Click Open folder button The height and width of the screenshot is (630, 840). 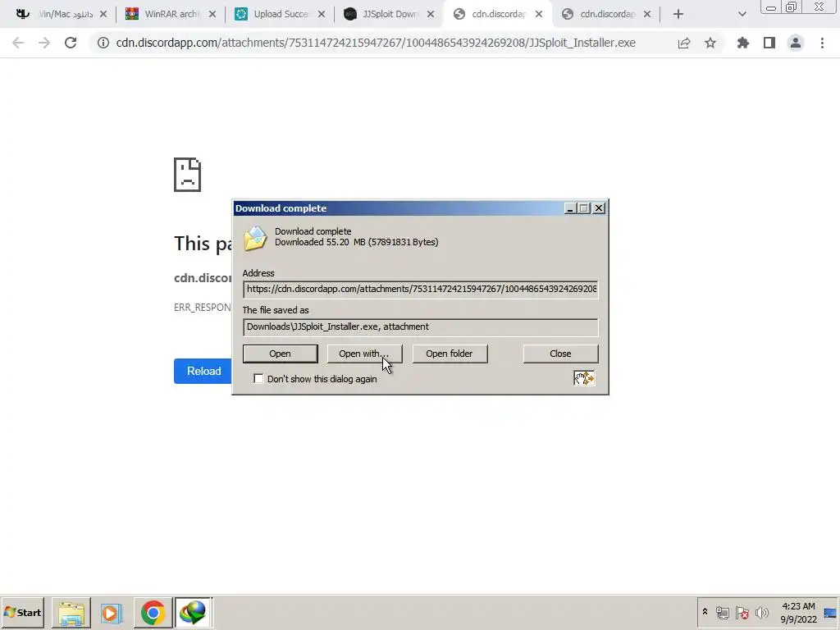point(450,354)
